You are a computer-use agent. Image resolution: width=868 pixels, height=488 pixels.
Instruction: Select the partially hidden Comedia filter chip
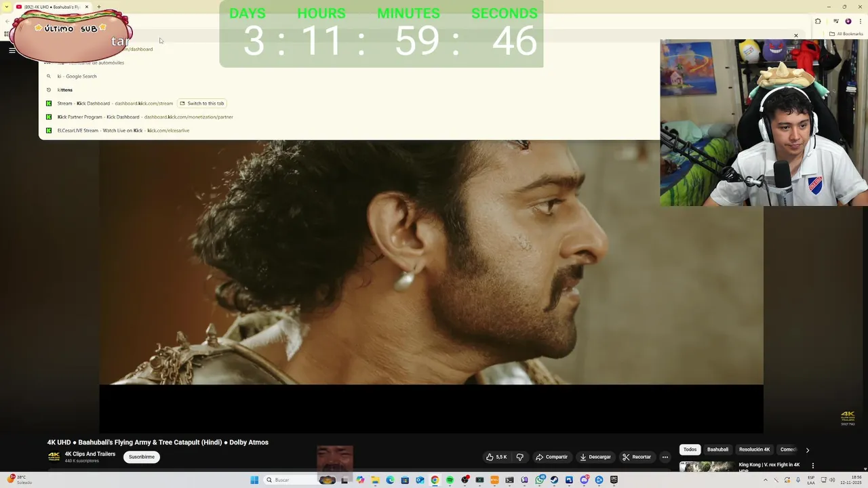point(787,449)
